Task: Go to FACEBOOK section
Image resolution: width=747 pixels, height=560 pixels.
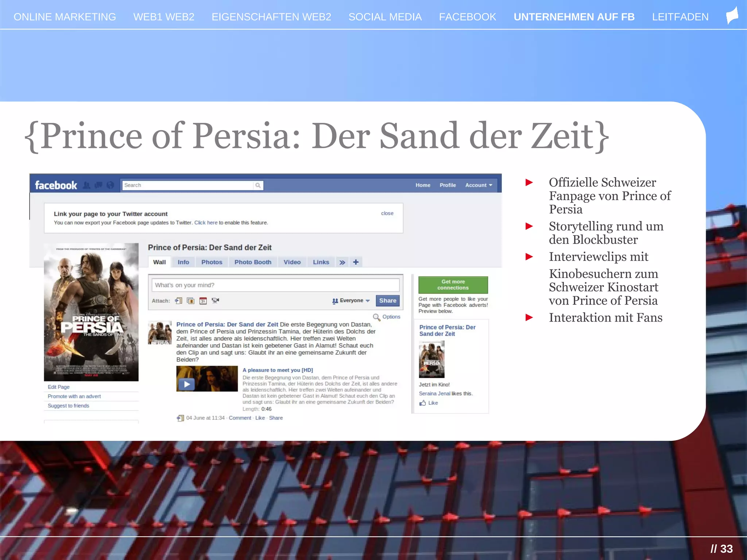Action: point(468,17)
